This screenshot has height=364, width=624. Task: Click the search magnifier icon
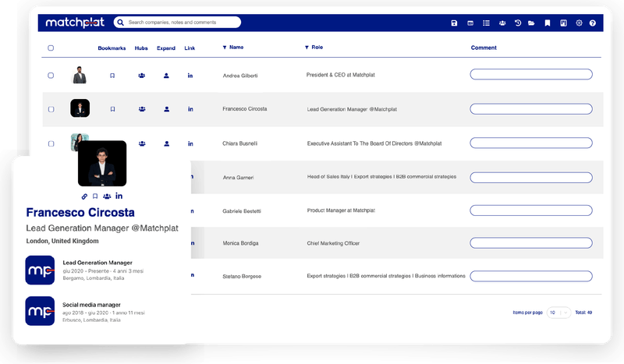(x=121, y=23)
